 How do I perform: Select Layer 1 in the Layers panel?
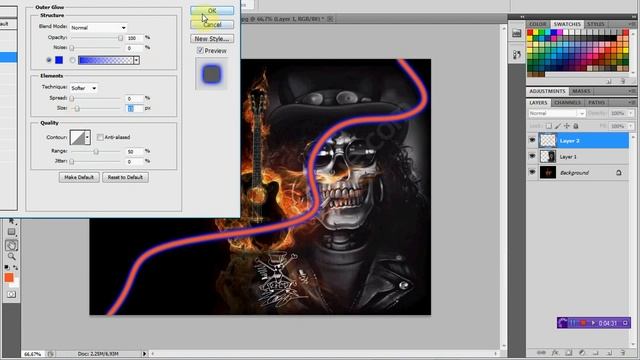584,156
